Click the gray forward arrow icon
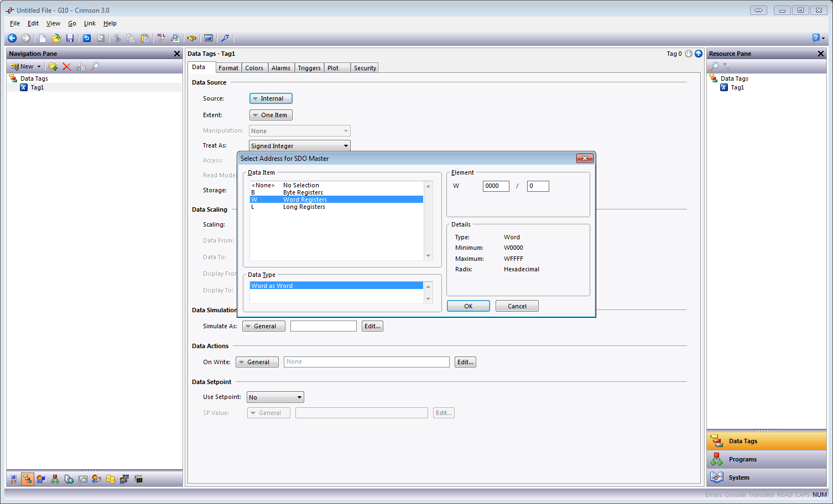 pos(25,38)
